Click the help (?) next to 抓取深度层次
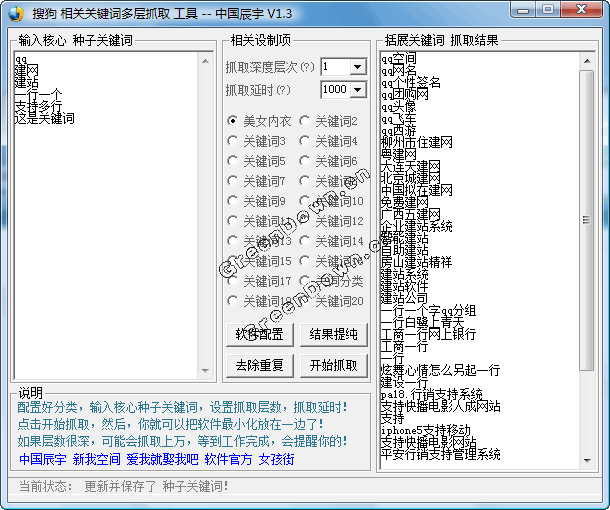The image size is (610, 510). pyautogui.click(x=307, y=67)
